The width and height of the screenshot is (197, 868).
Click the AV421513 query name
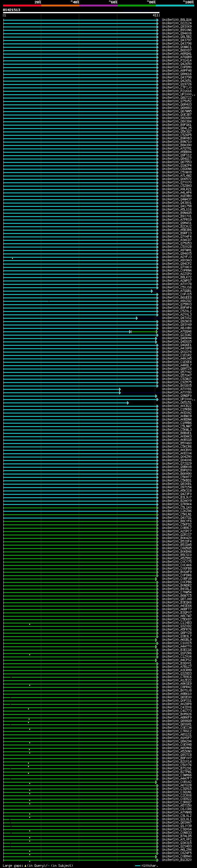tap(11, 10)
